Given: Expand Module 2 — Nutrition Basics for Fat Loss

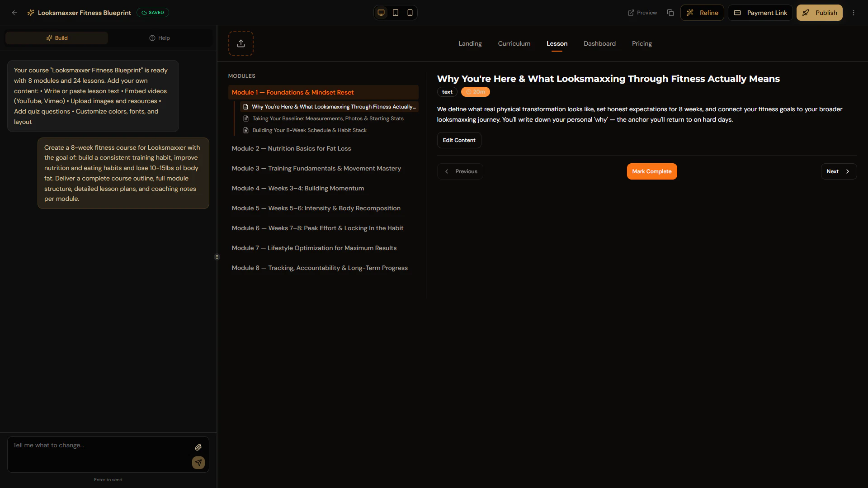Looking at the screenshot, I should [x=323, y=148].
